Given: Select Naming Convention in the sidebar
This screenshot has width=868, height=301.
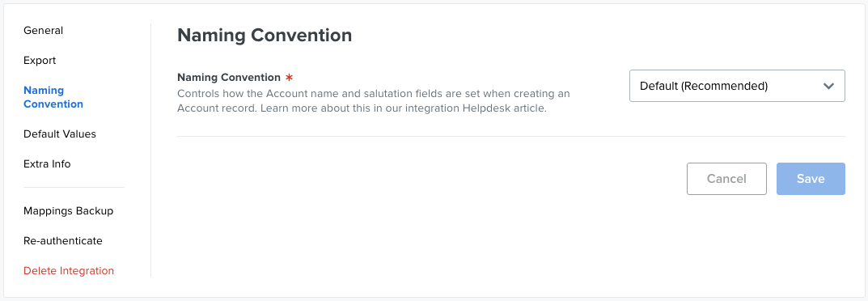Looking at the screenshot, I should click(x=53, y=97).
